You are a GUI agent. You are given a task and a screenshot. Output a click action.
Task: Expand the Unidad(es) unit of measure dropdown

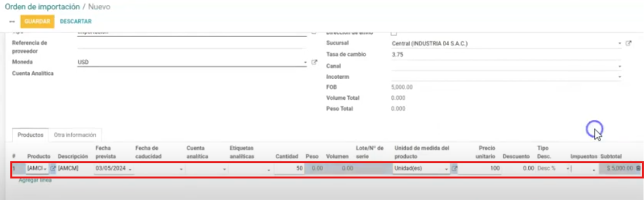point(420,168)
